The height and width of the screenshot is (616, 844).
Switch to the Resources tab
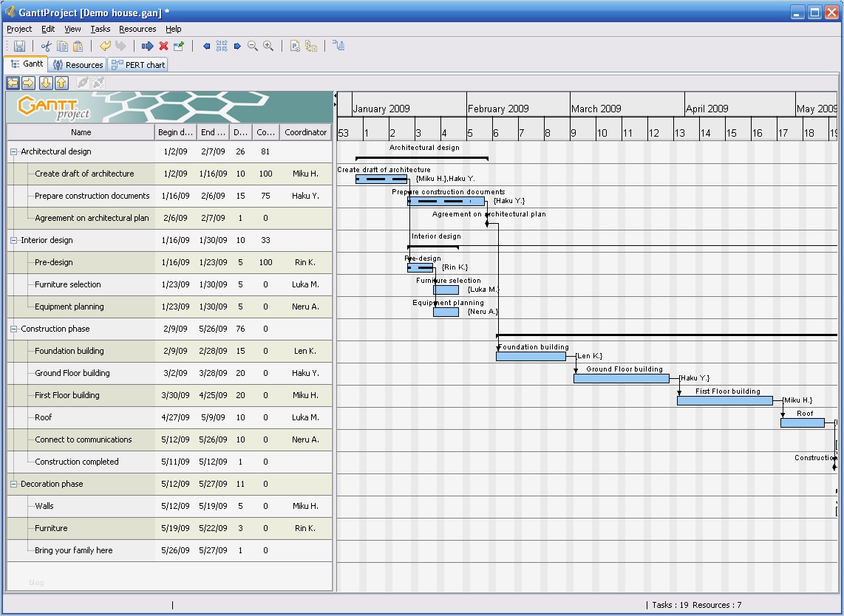(x=77, y=64)
